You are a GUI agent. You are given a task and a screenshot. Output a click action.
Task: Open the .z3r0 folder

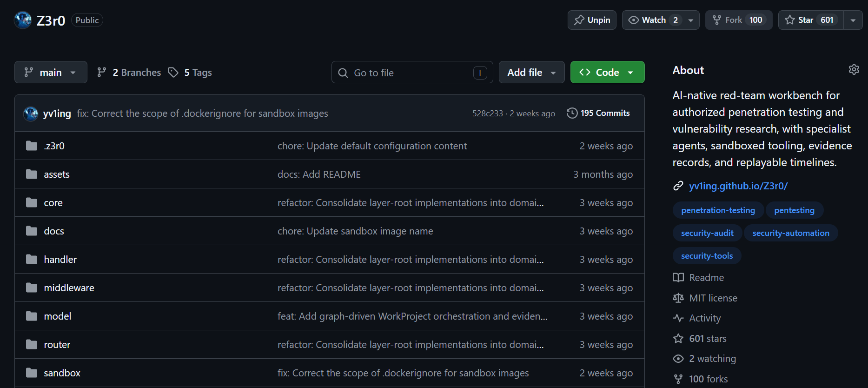coord(54,146)
